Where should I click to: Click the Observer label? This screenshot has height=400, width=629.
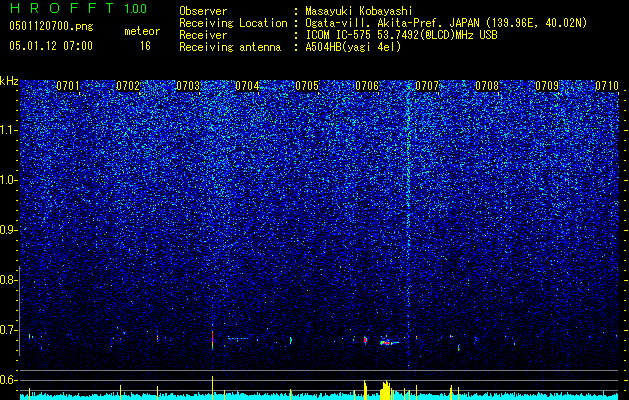(x=203, y=11)
